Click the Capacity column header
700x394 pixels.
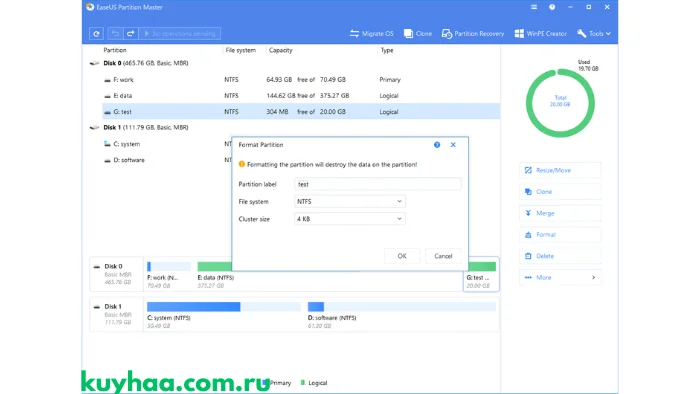(x=280, y=50)
